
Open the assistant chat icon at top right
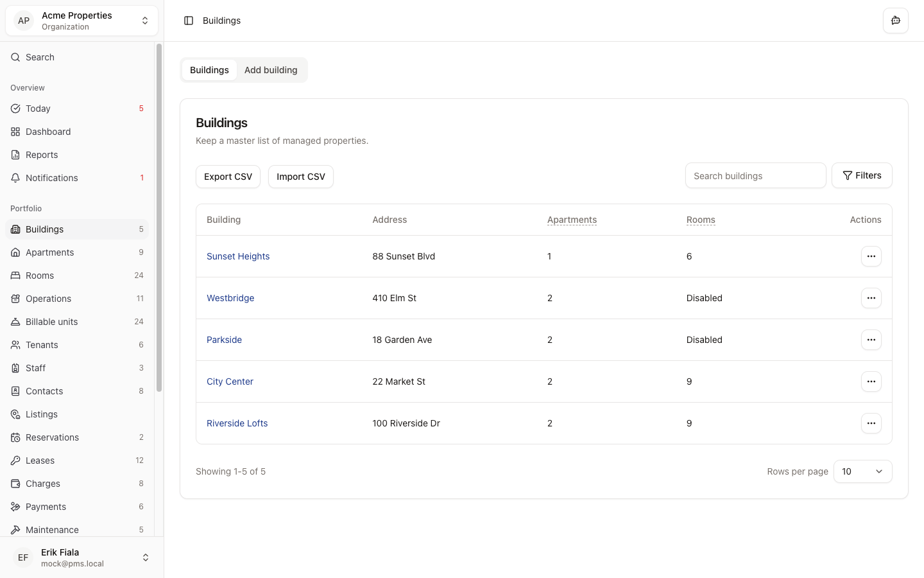click(895, 21)
